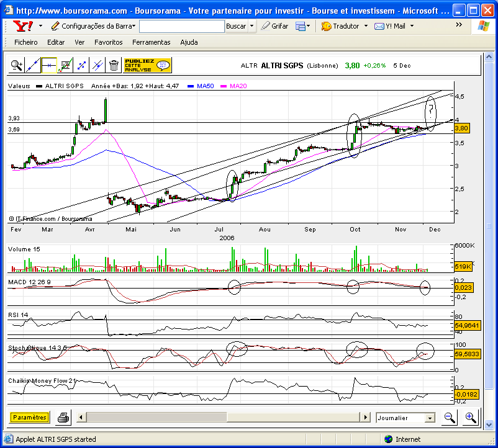Viewport: 498px width, 448px height.
Task: Click the page vertical scrollbar thumb
Action: 489,226
